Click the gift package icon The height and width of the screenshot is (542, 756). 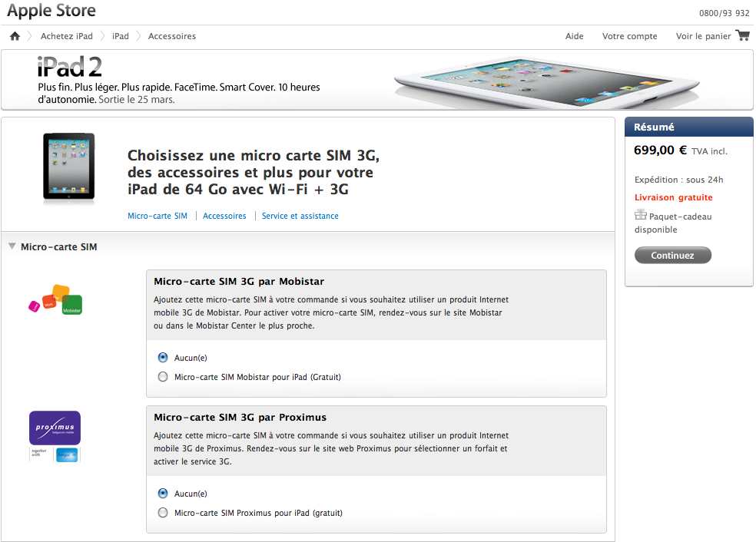[640, 214]
